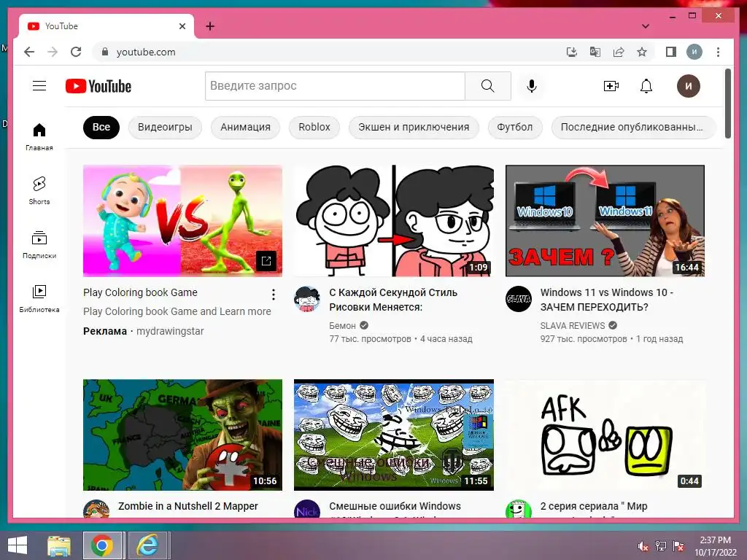
Task: Open the tab search chevron
Action: pos(646,26)
